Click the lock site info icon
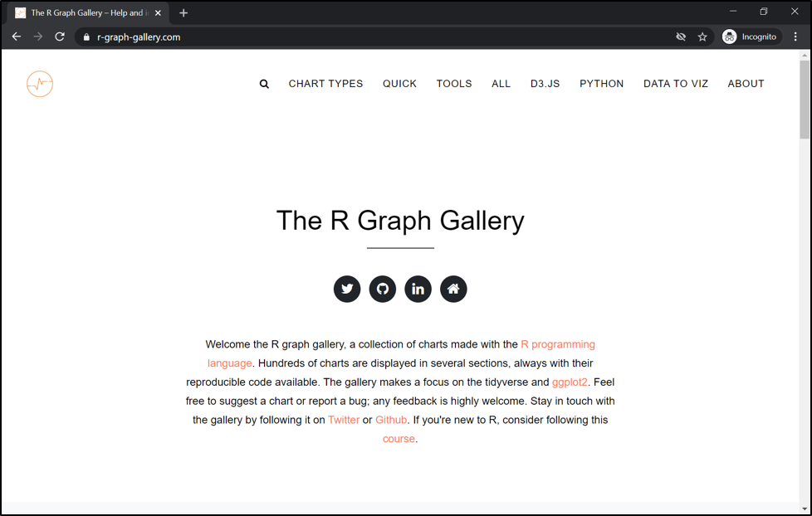812x516 pixels. tap(86, 37)
